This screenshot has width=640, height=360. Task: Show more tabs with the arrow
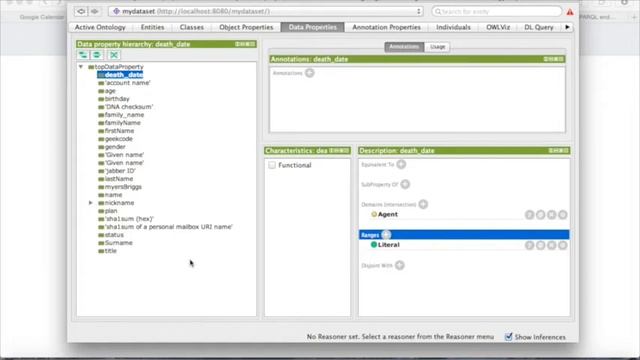[x=567, y=27]
